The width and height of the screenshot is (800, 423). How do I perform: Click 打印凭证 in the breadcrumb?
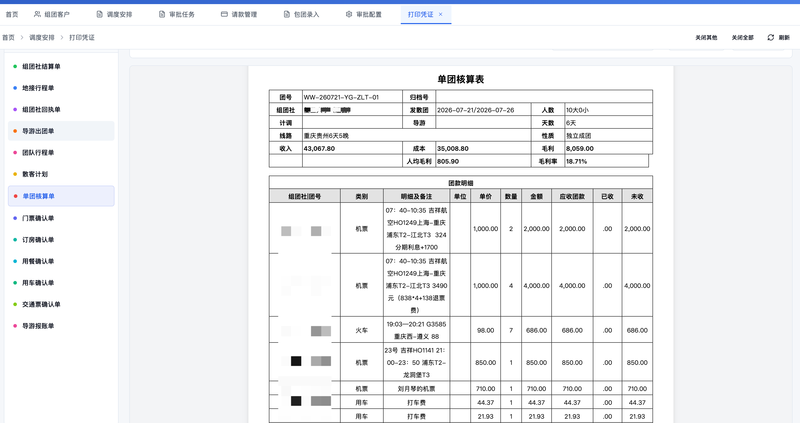coord(82,37)
